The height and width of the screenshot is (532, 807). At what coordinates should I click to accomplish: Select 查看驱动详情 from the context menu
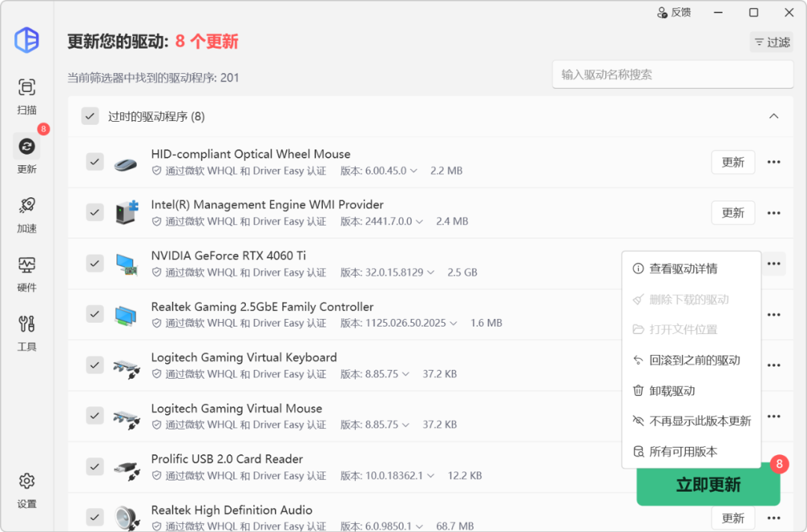pyautogui.click(x=691, y=268)
